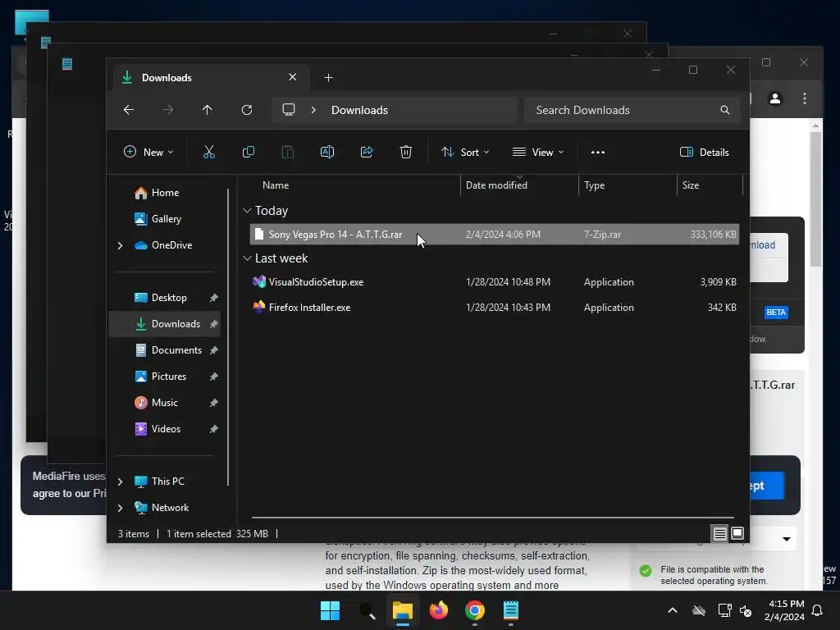Click File Explorer taskbar icon
The width and height of the screenshot is (840, 630).
click(402, 610)
